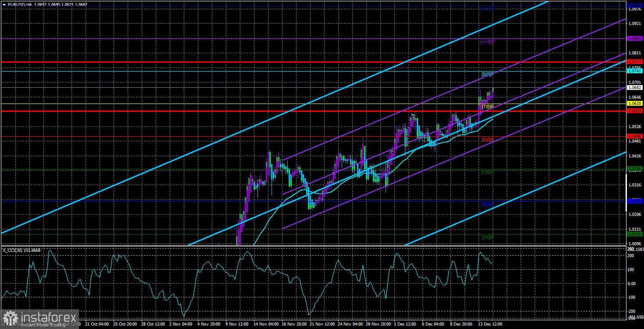
Task: Click the 8 Dec 20:00 time label
Action: tap(462, 324)
